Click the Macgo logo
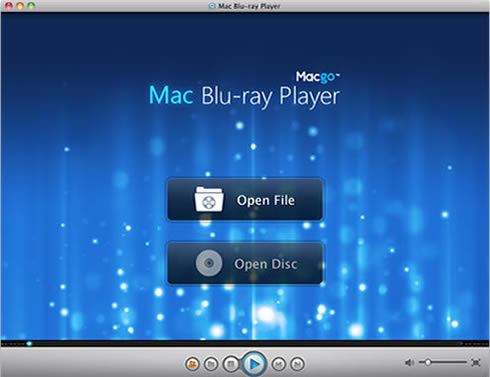Screen dimensions: 490x377 click(x=317, y=77)
